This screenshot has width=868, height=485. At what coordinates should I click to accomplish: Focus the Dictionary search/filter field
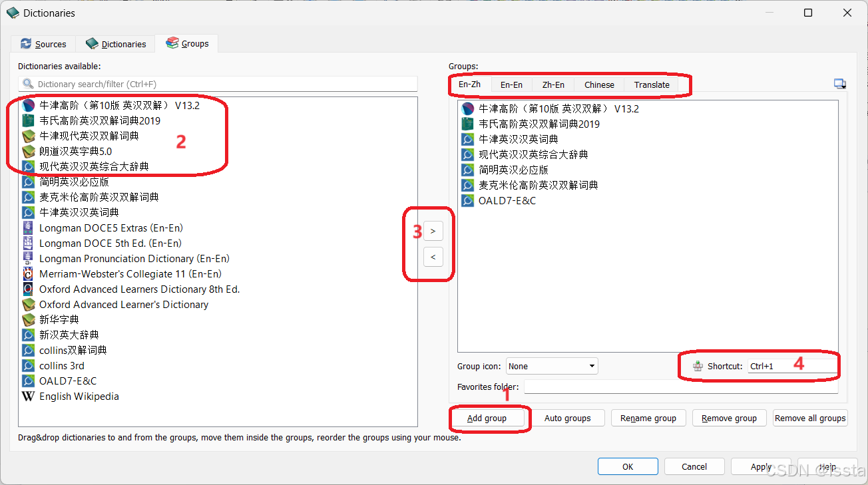tap(218, 84)
